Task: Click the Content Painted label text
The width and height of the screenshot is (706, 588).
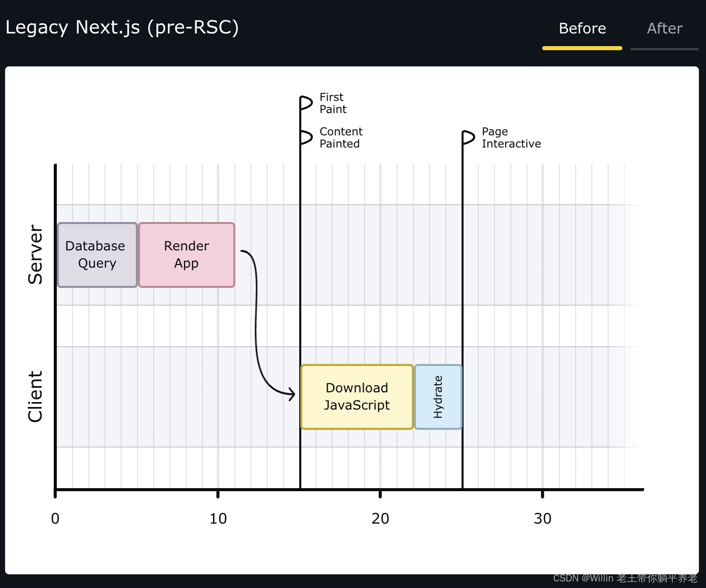Action: (341, 137)
